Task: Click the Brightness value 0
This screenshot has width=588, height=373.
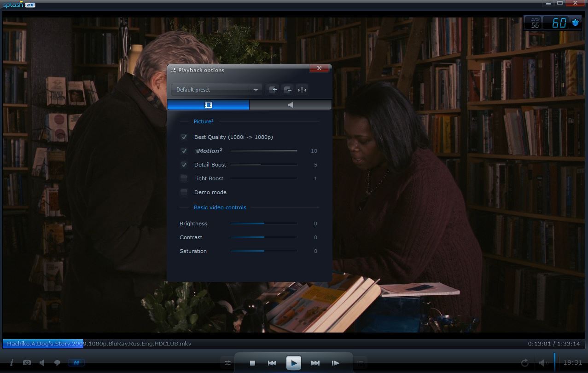Action: click(x=315, y=224)
